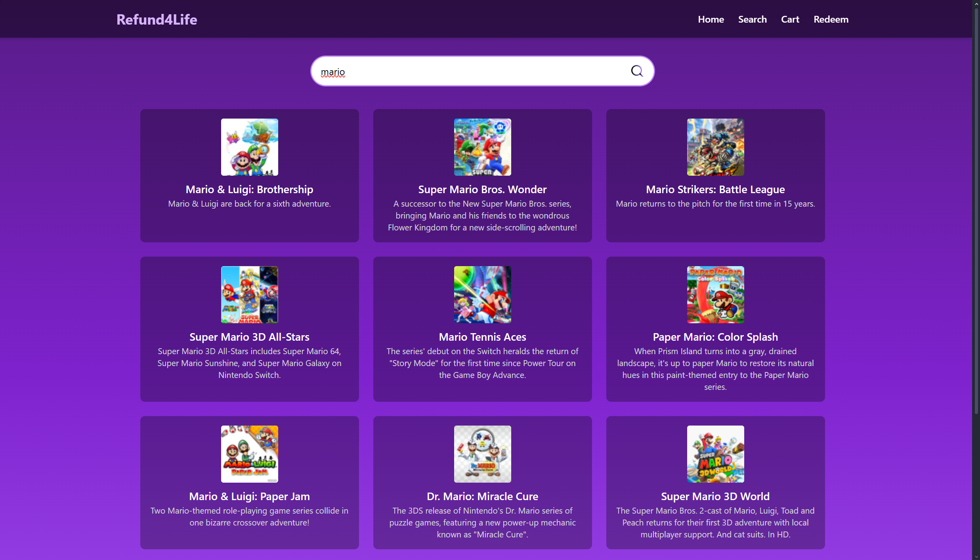
Task: Open the Search nav link
Action: pyautogui.click(x=752, y=19)
